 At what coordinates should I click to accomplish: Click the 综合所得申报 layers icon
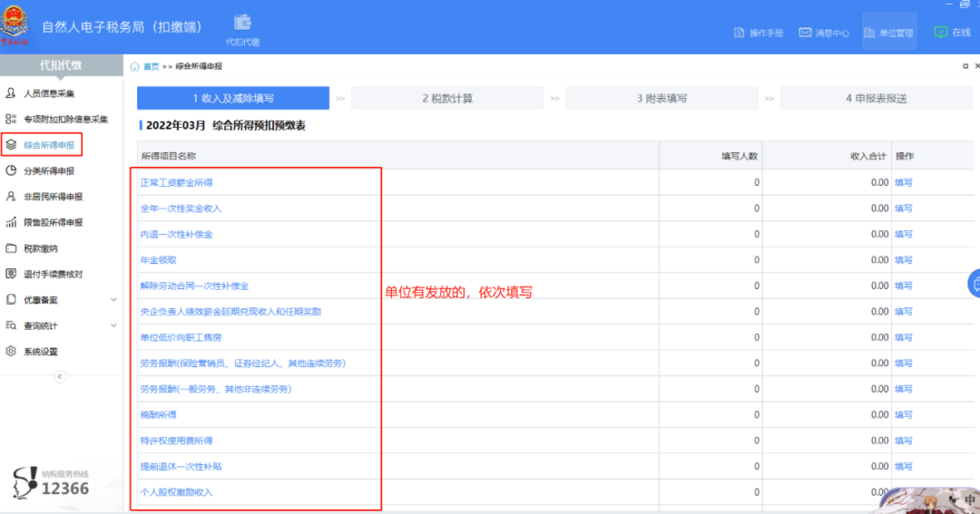coord(11,145)
